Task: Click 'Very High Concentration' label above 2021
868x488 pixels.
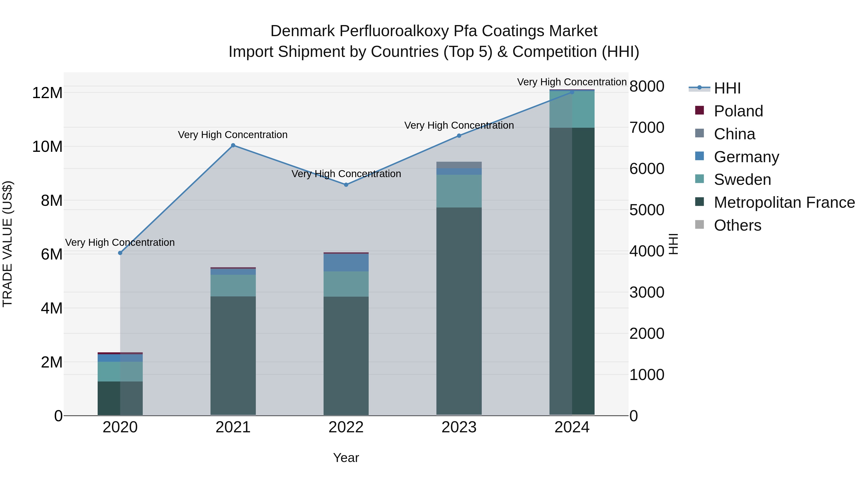Action: (x=233, y=135)
